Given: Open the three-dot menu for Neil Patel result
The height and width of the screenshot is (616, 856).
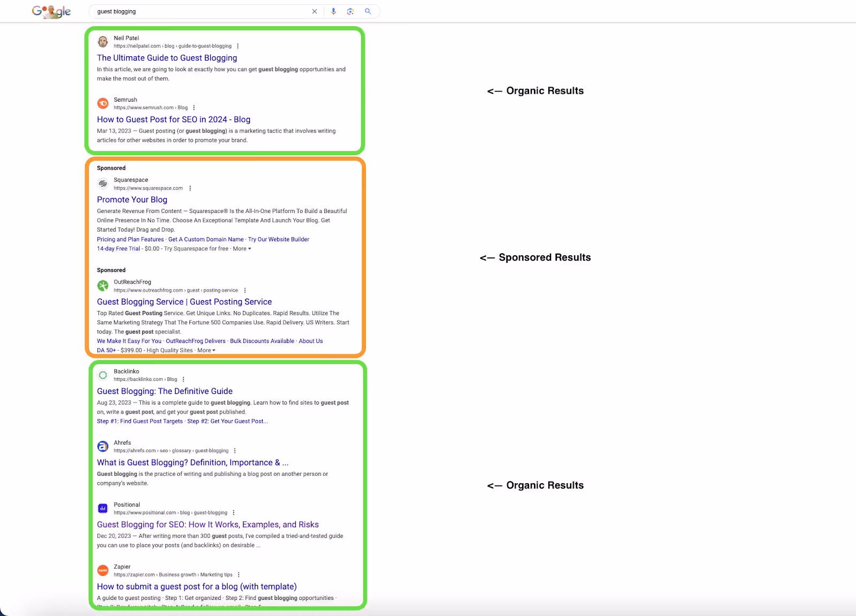Looking at the screenshot, I should 238,46.
